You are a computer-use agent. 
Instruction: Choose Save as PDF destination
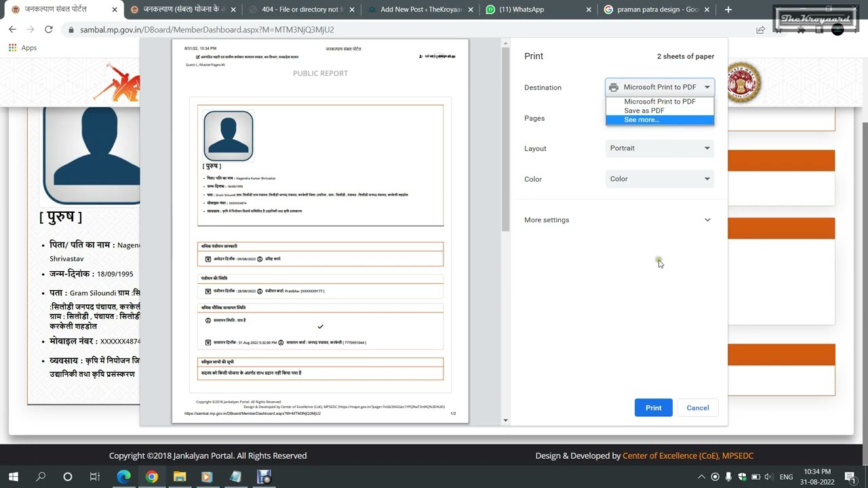pyautogui.click(x=660, y=110)
